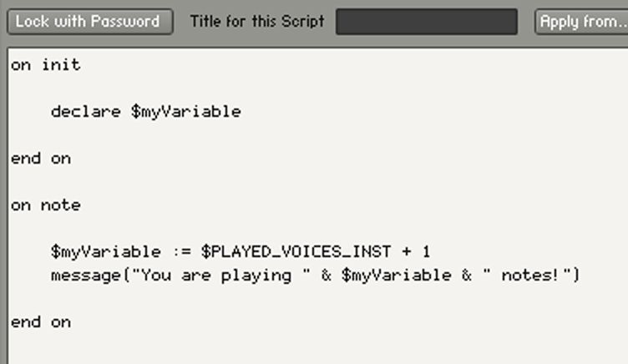Click the 'Title for this Script' label
This screenshot has height=364, width=628.
(257, 21)
